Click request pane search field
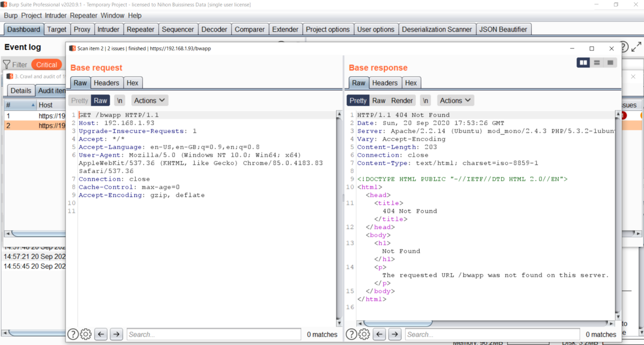 pos(214,334)
